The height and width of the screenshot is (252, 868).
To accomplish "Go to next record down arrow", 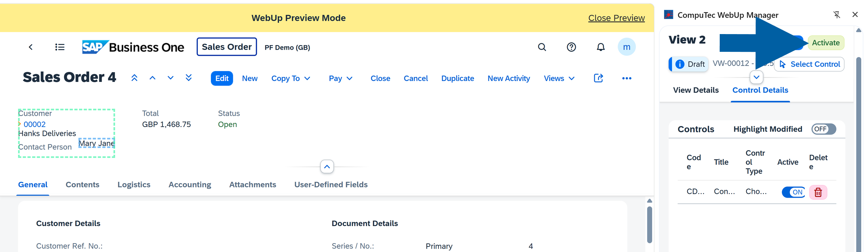I will 171,78.
